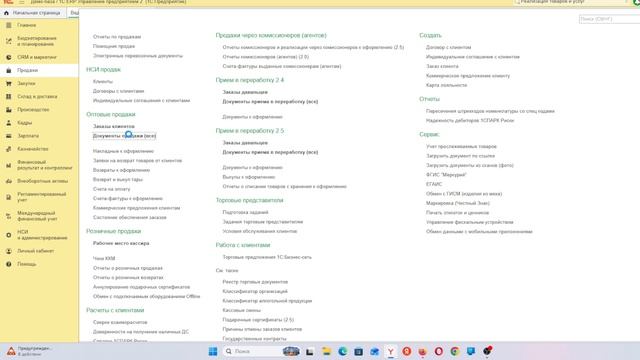
Task: Open Состояние обеспечения заказов link
Action: 129,218
